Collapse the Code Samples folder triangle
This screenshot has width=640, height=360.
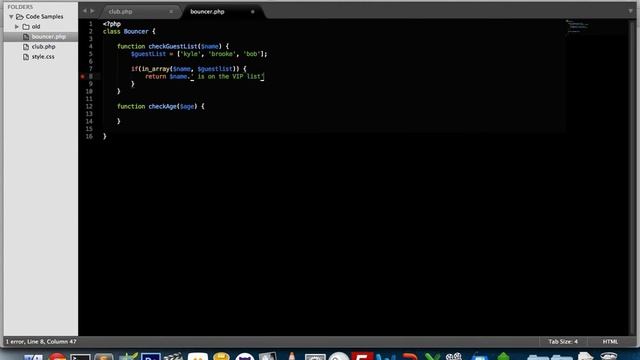[11, 17]
